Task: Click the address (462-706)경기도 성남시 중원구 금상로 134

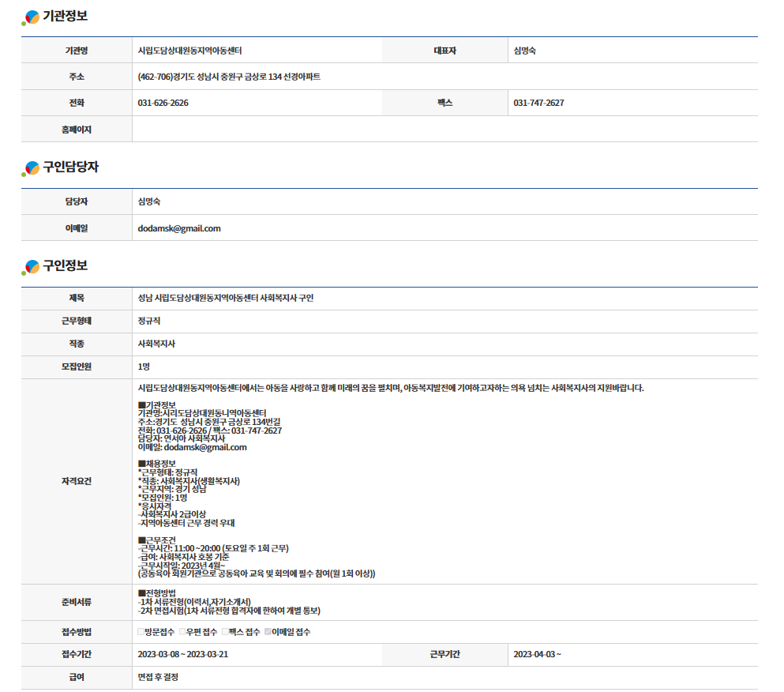Action: [229, 77]
